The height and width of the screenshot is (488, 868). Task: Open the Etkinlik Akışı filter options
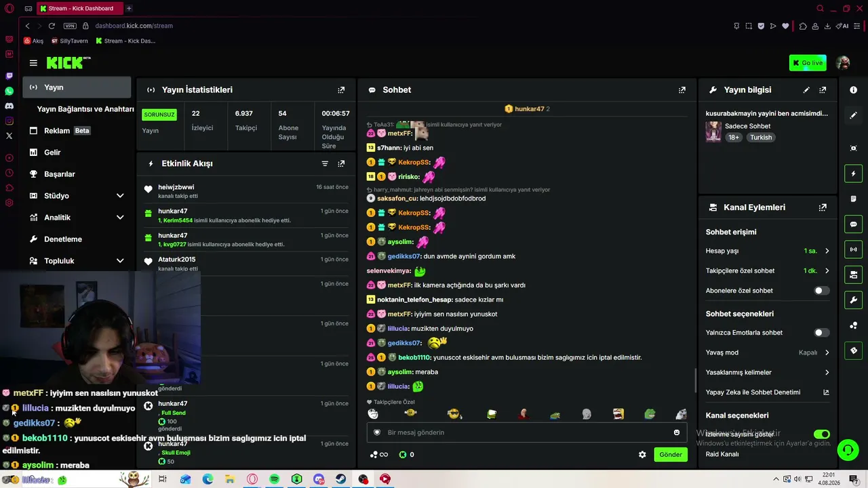point(325,163)
